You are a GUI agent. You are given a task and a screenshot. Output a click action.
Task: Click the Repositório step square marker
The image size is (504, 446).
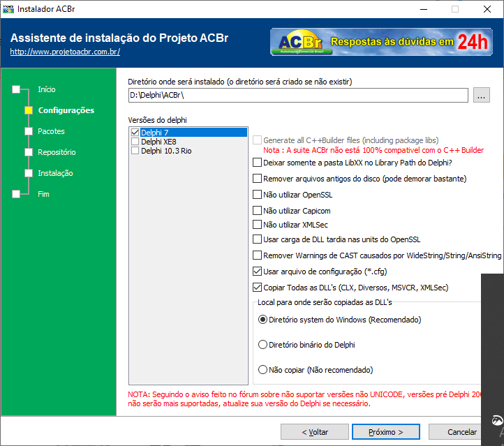pos(29,152)
